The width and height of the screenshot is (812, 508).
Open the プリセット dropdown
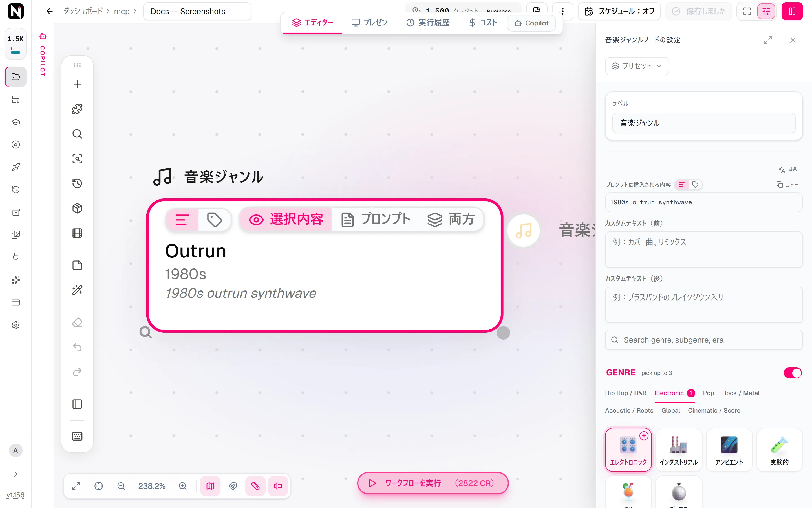[x=637, y=66]
